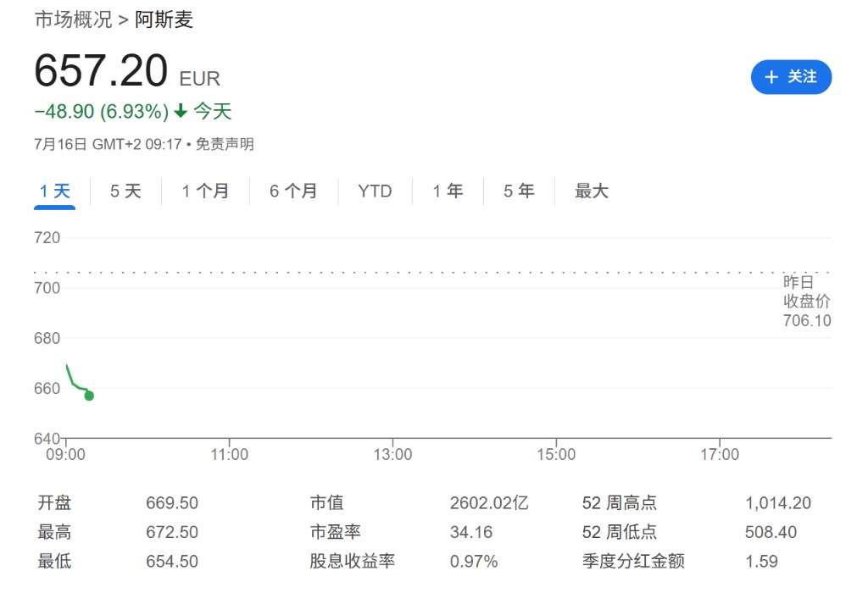The height and width of the screenshot is (593, 868).
Task: Click the green down arrow beside 今天
Action: (x=181, y=112)
